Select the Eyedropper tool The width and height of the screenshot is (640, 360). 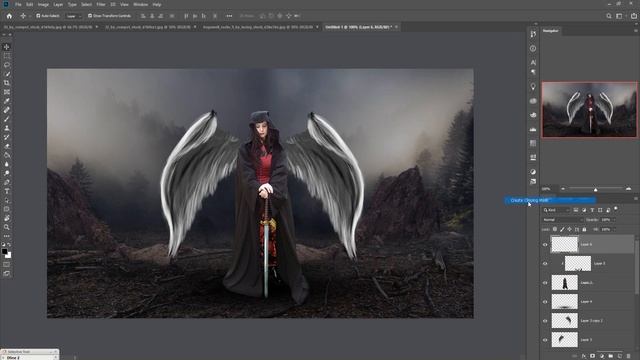[7, 101]
